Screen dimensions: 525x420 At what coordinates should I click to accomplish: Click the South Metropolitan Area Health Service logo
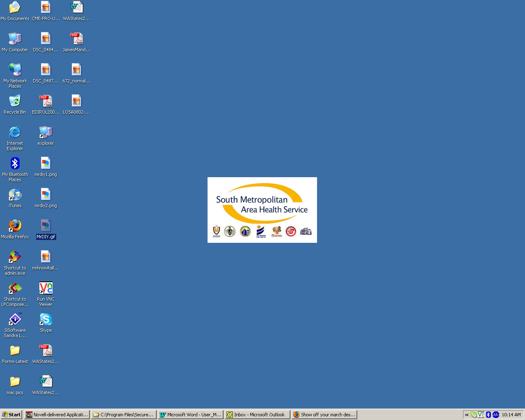click(x=262, y=210)
